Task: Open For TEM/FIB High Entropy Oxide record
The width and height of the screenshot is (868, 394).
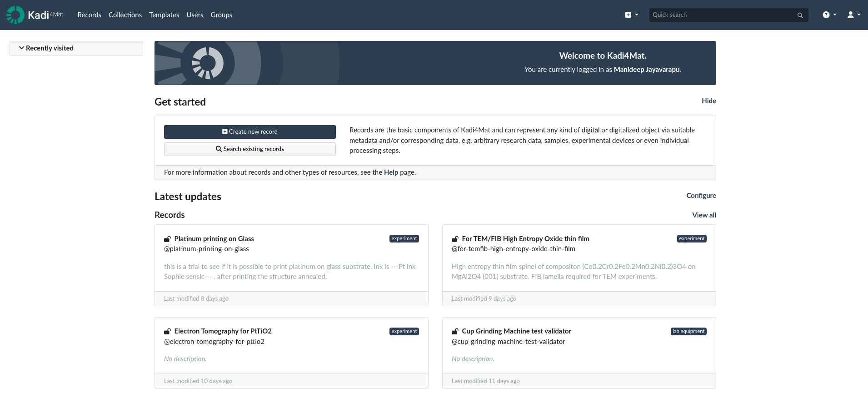Action: (x=525, y=239)
